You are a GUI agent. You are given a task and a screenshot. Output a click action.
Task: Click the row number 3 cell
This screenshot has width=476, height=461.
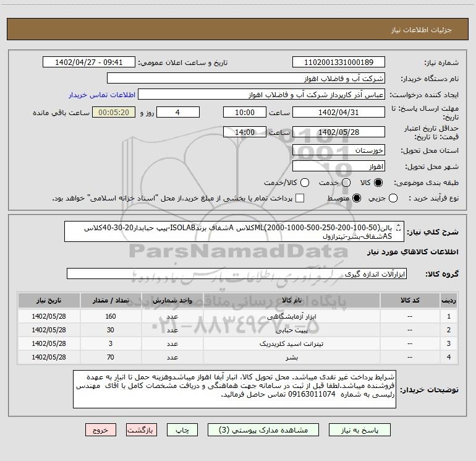pyautogui.click(x=449, y=343)
